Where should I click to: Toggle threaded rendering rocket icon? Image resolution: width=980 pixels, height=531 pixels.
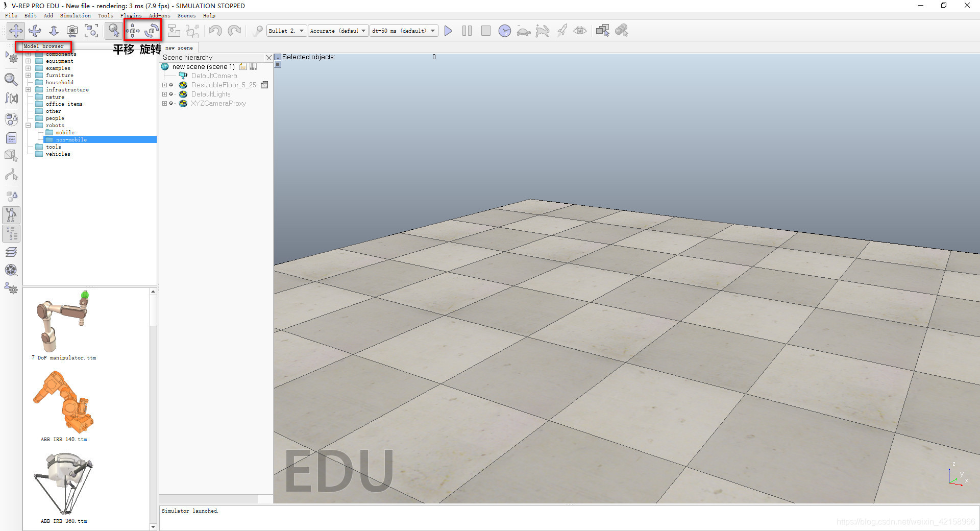[561, 31]
